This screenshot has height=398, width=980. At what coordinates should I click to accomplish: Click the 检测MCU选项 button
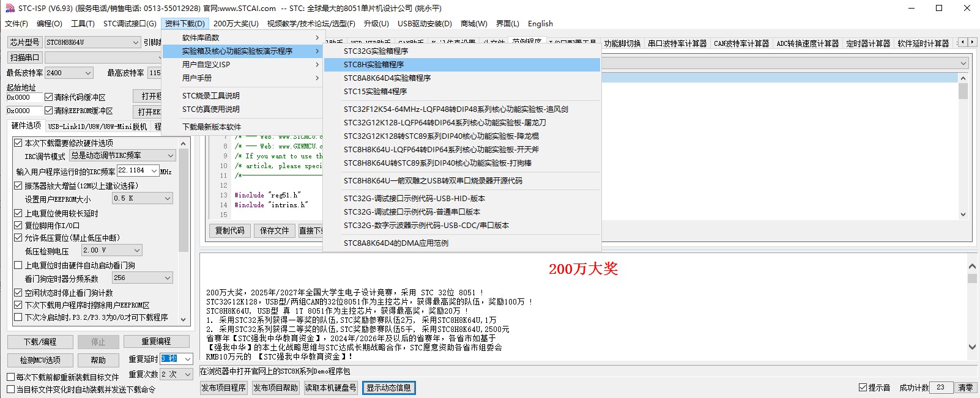tap(40, 360)
